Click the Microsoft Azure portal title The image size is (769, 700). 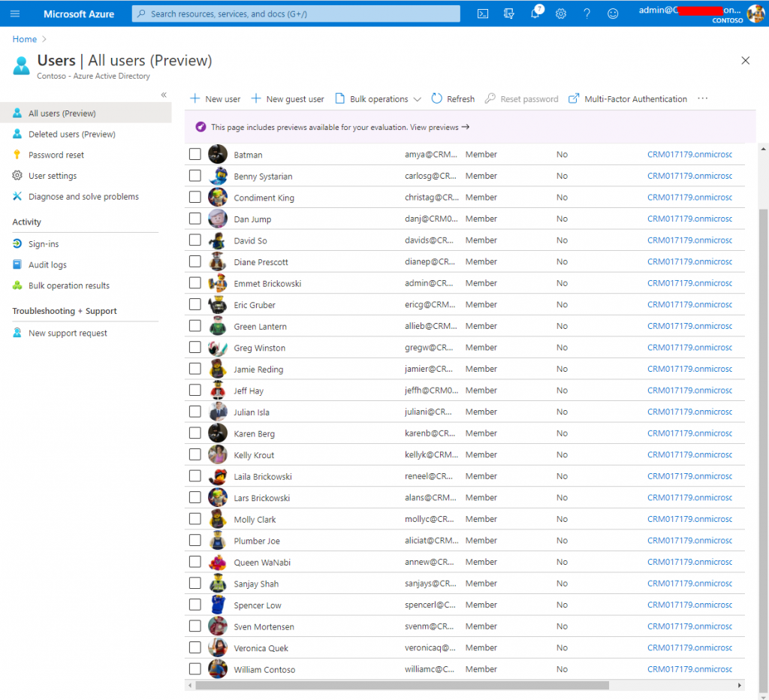pos(79,14)
